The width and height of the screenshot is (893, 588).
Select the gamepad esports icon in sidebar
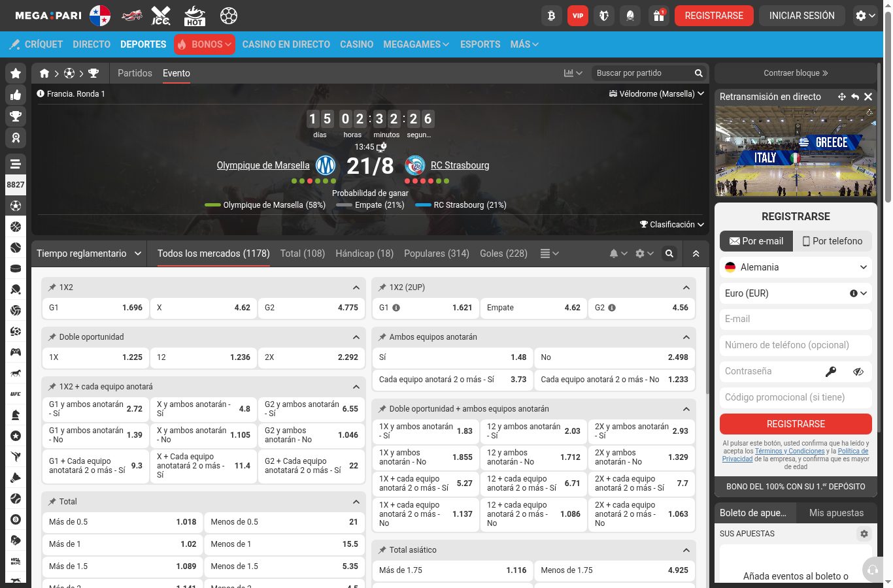click(x=16, y=352)
